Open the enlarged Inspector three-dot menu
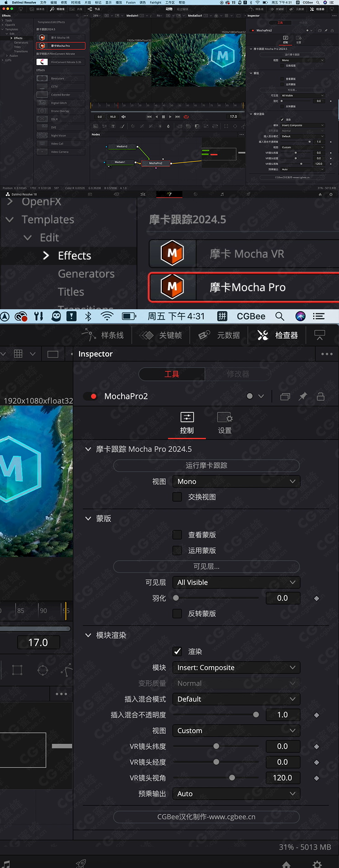 (327, 354)
